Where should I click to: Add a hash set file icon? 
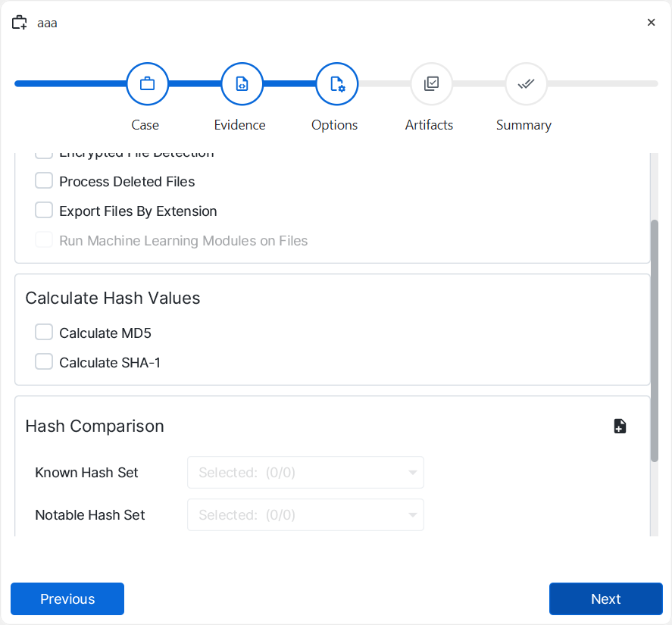point(620,426)
